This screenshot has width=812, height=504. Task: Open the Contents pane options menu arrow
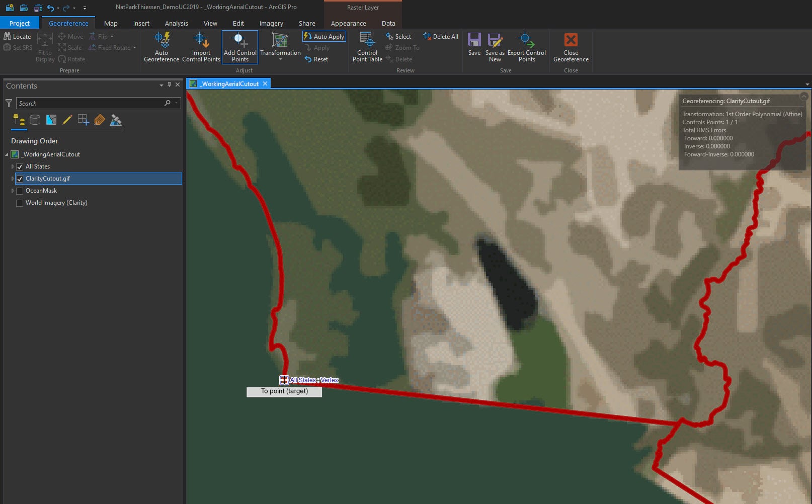click(x=161, y=86)
